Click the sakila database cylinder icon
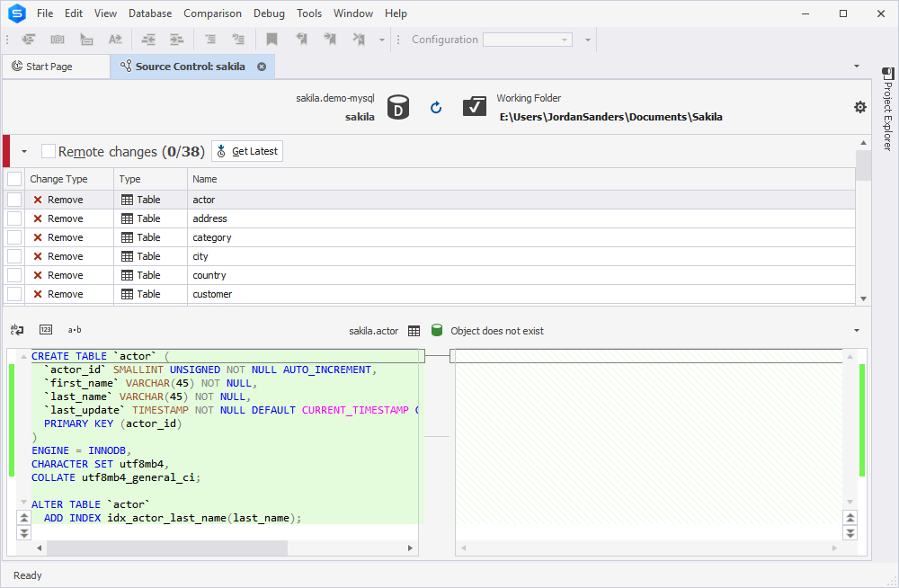The width and height of the screenshot is (899, 588). (x=398, y=107)
